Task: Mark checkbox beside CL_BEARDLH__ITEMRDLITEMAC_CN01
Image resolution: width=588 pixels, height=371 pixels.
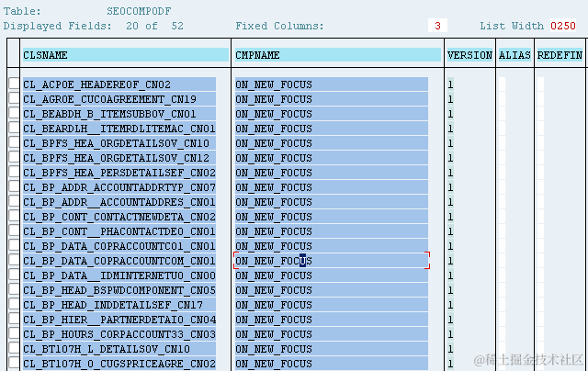Action: click(14, 128)
